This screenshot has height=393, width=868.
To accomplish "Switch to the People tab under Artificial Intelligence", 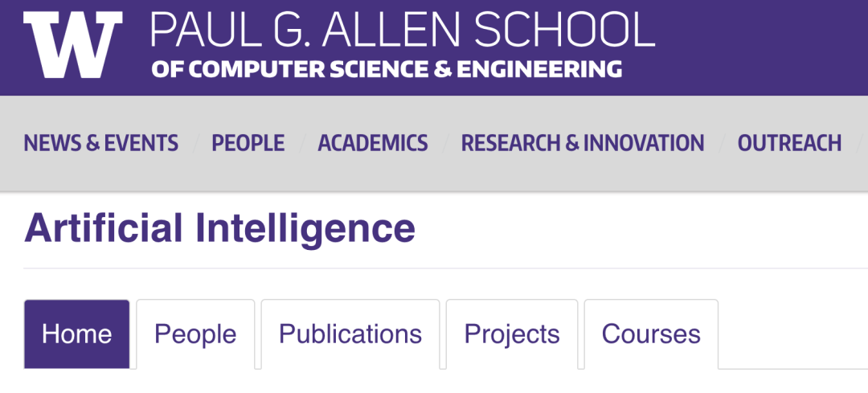I will click(x=195, y=334).
